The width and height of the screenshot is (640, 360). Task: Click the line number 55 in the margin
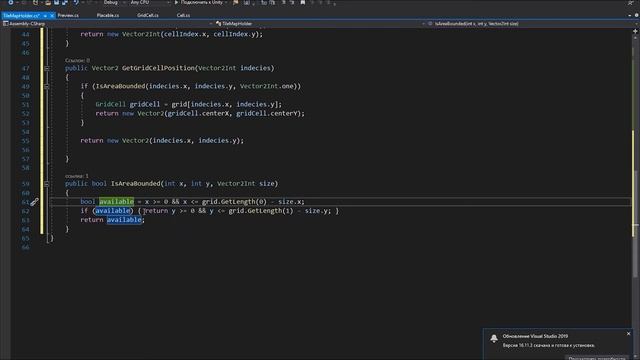25,141
